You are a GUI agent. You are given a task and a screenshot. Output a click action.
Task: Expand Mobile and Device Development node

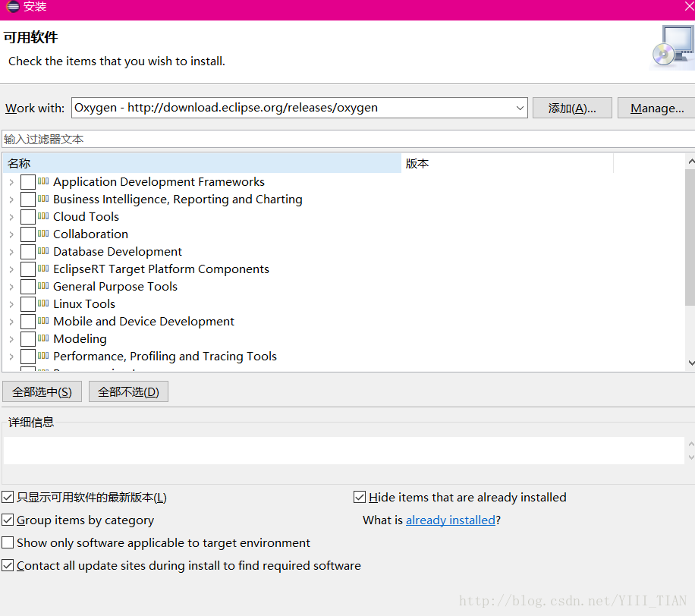point(11,322)
